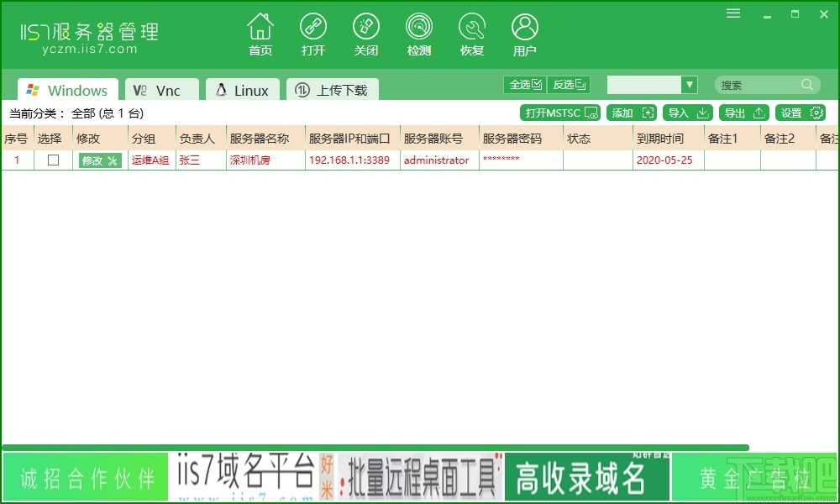This screenshot has height=504, width=840.
Task: Click the 导入 import icon
Action: pos(687,112)
